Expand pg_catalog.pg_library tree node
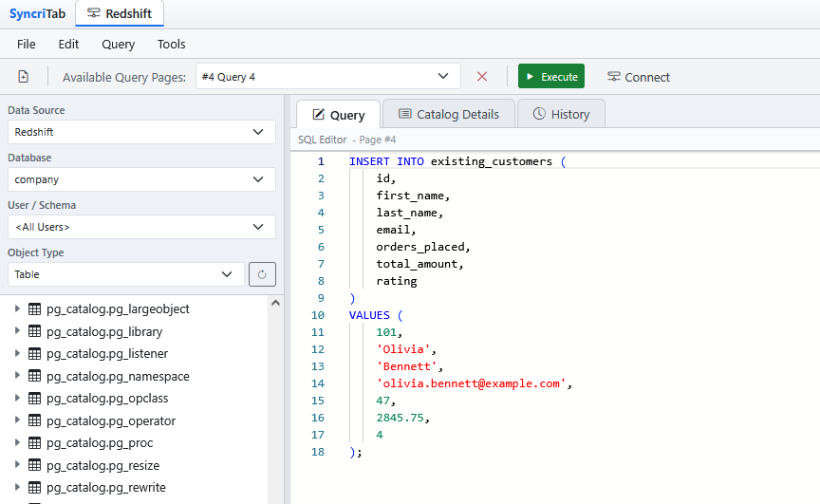Screen dimensions: 820x504 [17, 331]
